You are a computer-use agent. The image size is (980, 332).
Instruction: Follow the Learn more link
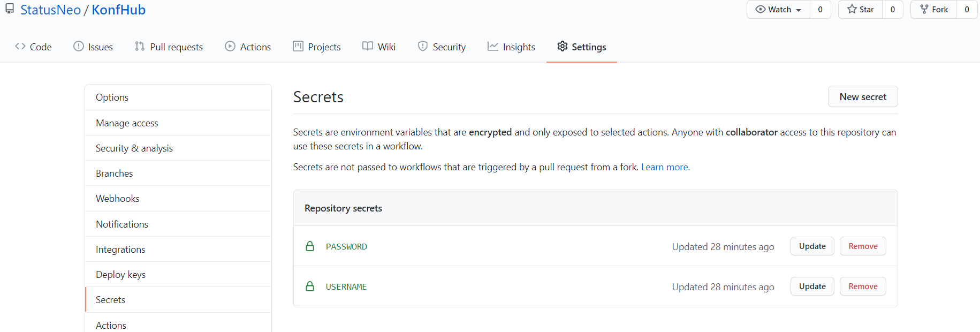click(665, 167)
